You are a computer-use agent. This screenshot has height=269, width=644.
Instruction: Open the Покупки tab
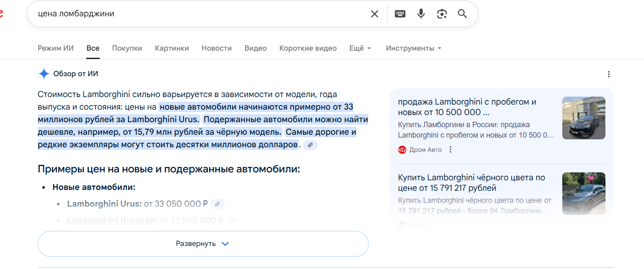tap(127, 48)
